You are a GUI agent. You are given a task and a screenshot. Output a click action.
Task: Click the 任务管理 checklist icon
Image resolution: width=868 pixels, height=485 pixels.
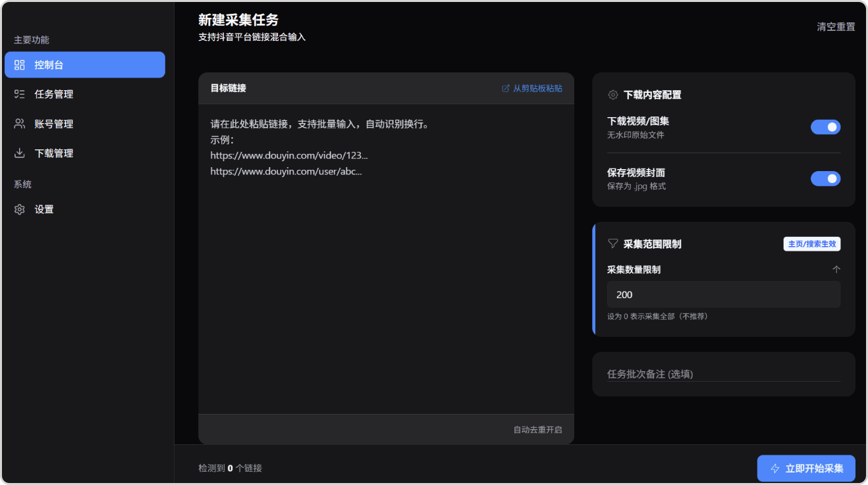(20, 94)
